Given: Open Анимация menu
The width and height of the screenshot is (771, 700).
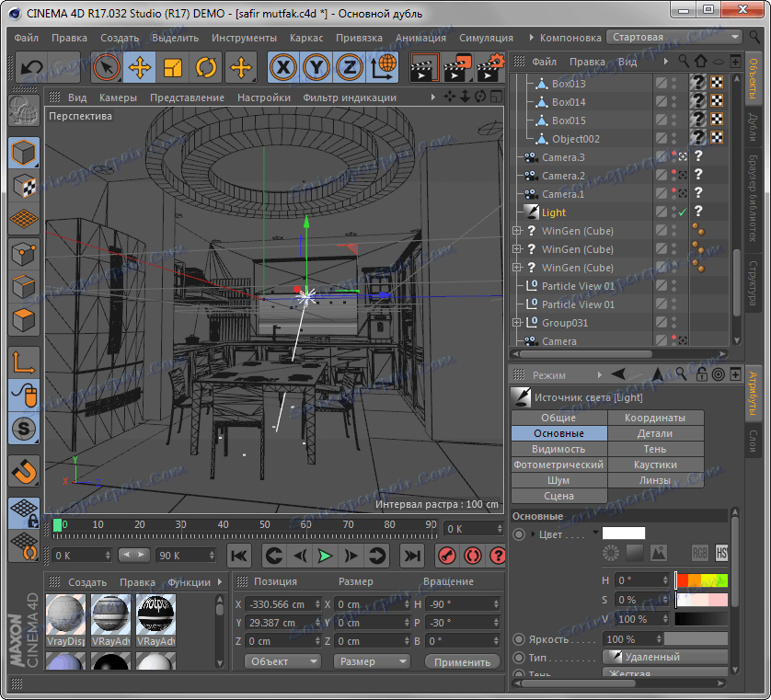Looking at the screenshot, I should click(x=420, y=38).
